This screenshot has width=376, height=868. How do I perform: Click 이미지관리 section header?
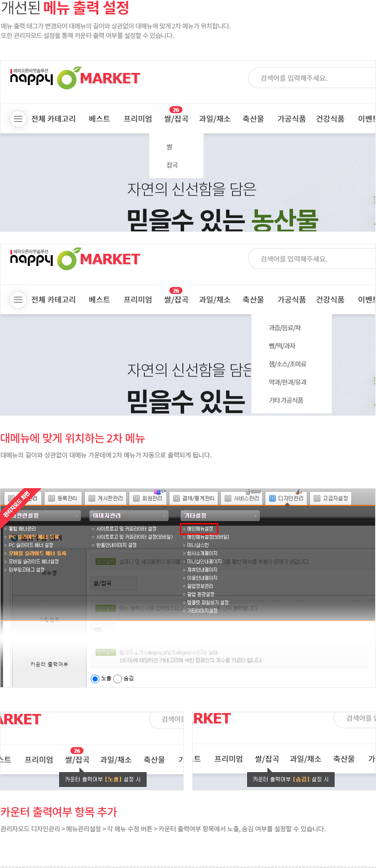(129, 515)
